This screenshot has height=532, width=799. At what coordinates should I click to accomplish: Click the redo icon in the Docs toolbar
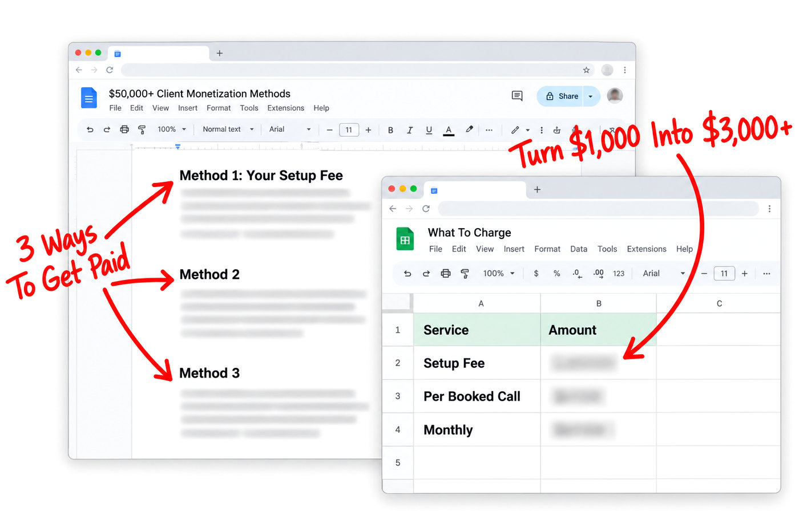(x=107, y=129)
